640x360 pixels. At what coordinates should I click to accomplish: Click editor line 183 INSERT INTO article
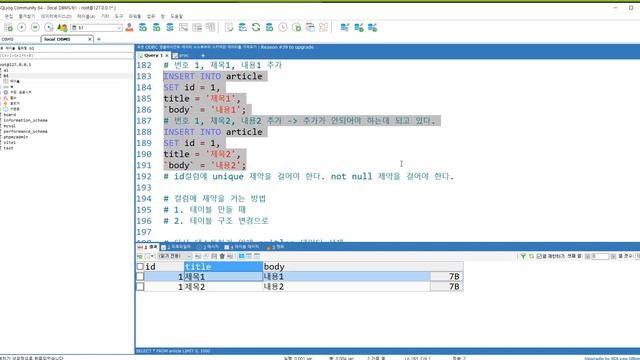(x=213, y=76)
